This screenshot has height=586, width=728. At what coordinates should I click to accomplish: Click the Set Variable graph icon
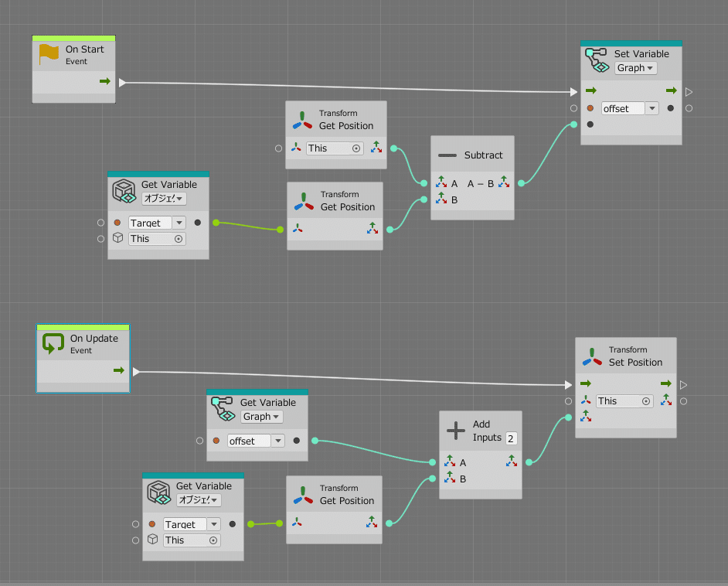tap(597, 58)
